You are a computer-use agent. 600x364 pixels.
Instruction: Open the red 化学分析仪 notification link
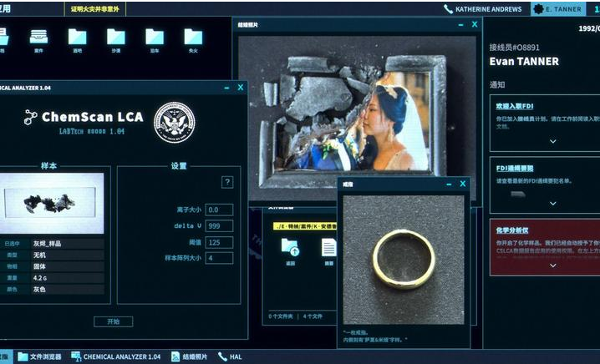512,230
